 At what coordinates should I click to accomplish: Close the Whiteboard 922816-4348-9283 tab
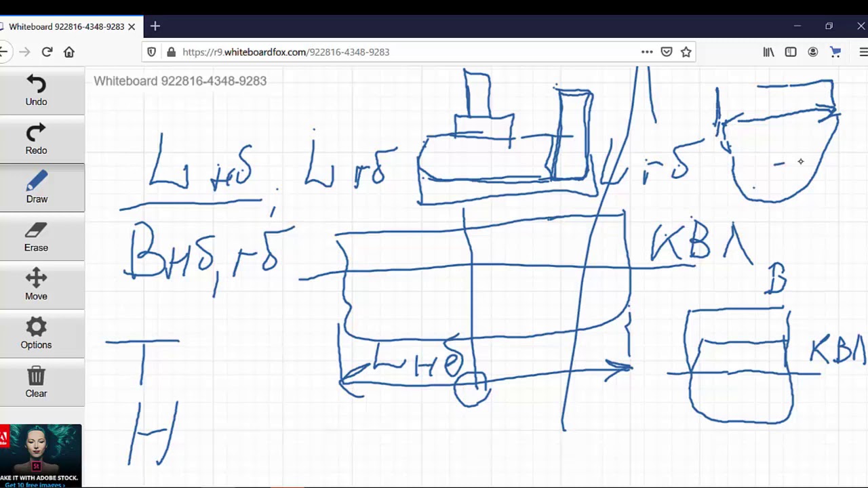coord(132,26)
